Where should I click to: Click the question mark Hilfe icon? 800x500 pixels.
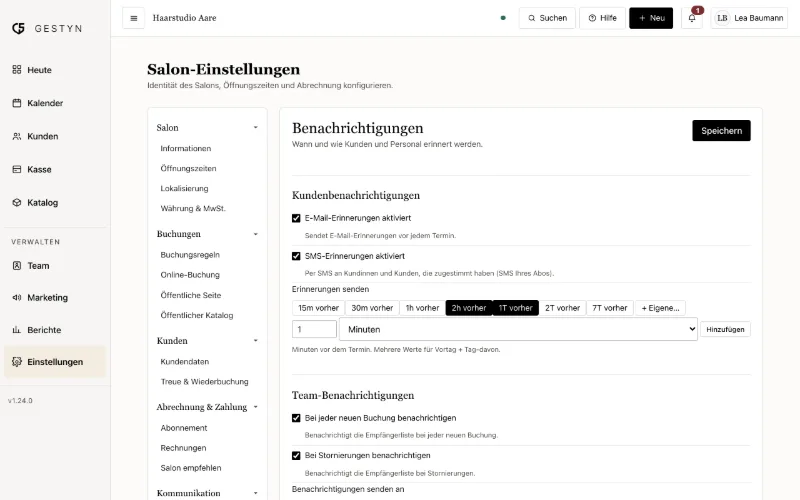[x=592, y=18]
